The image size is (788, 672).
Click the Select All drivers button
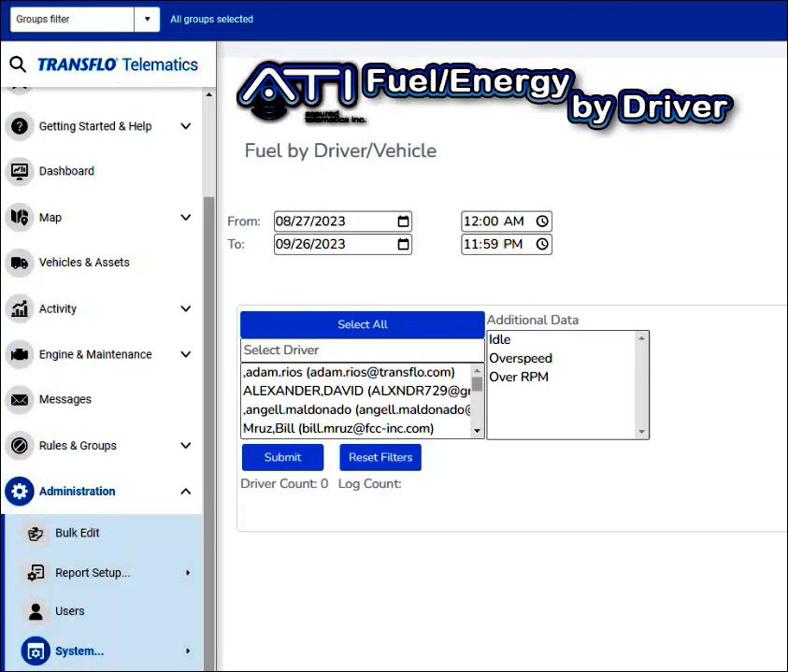[362, 324]
